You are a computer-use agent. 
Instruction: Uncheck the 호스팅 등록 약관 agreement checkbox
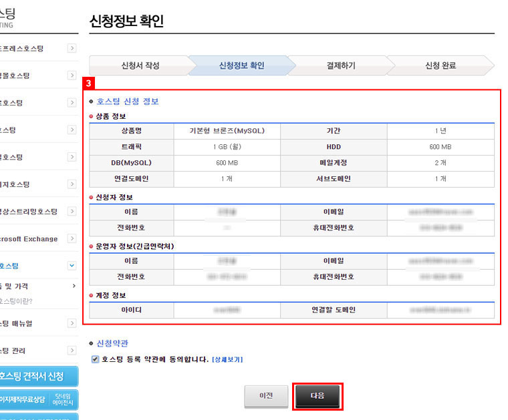click(x=95, y=359)
